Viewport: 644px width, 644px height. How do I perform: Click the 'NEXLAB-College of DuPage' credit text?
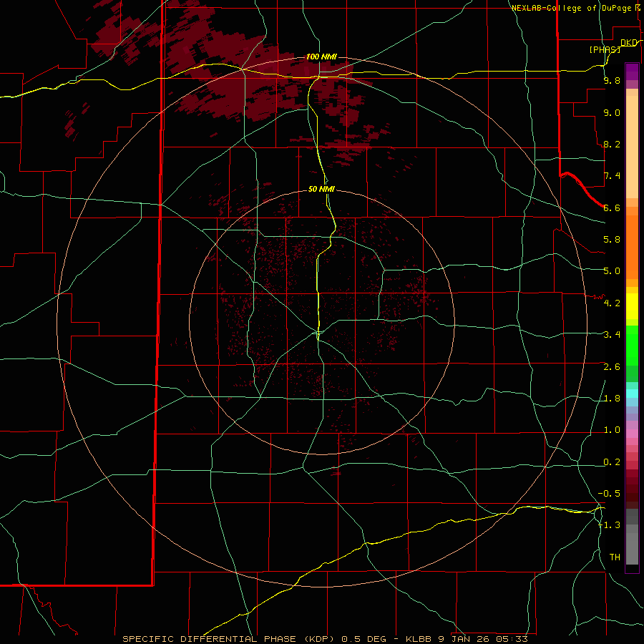pos(570,8)
